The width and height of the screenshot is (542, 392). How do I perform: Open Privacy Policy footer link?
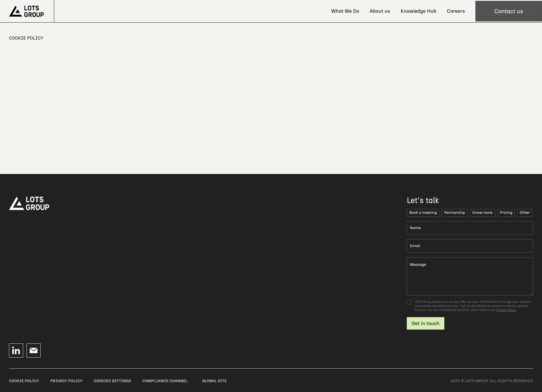pos(66,381)
